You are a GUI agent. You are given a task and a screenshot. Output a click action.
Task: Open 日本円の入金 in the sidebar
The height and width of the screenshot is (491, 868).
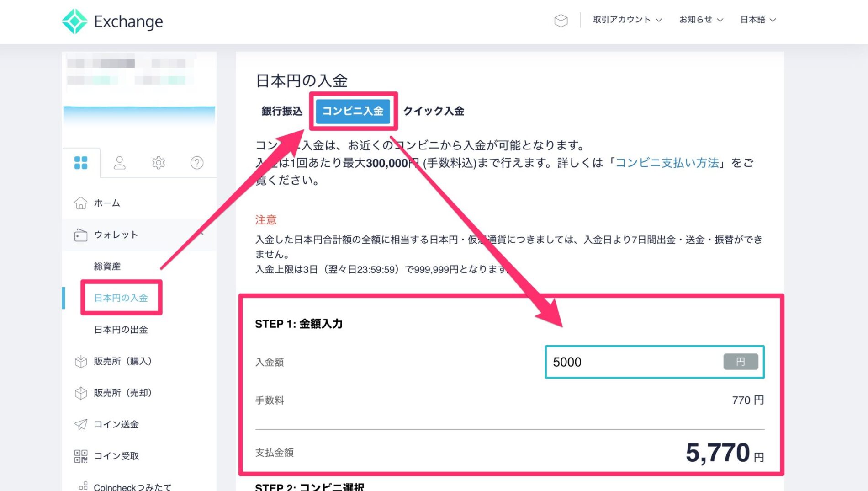(x=121, y=298)
